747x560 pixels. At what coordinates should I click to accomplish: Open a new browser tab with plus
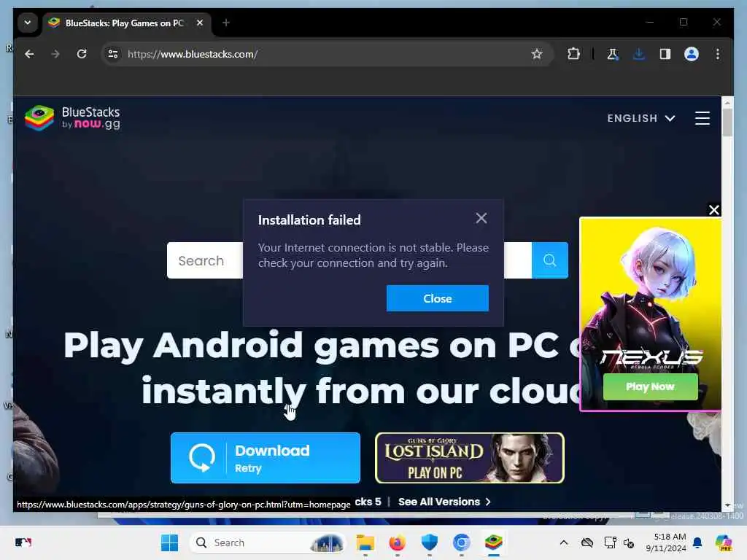(226, 23)
